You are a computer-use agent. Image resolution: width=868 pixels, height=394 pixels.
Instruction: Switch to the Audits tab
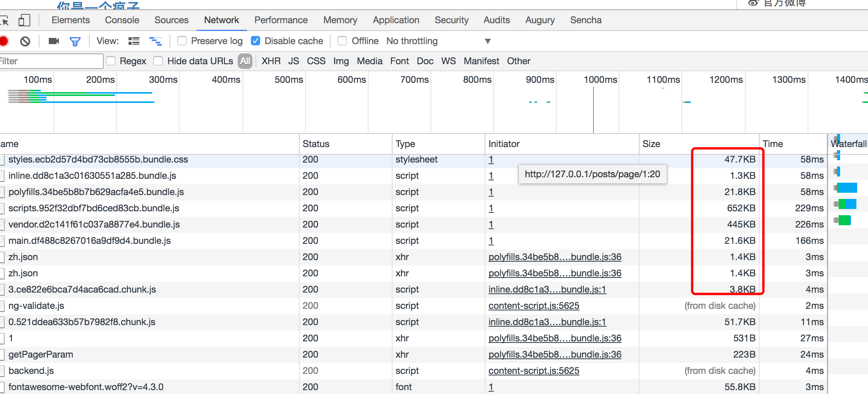497,20
